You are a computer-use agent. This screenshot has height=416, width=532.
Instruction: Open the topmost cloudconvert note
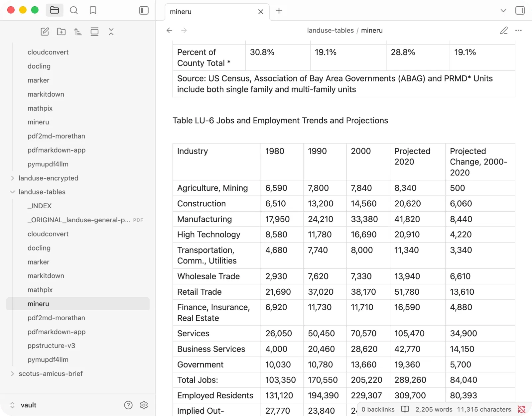point(48,52)
